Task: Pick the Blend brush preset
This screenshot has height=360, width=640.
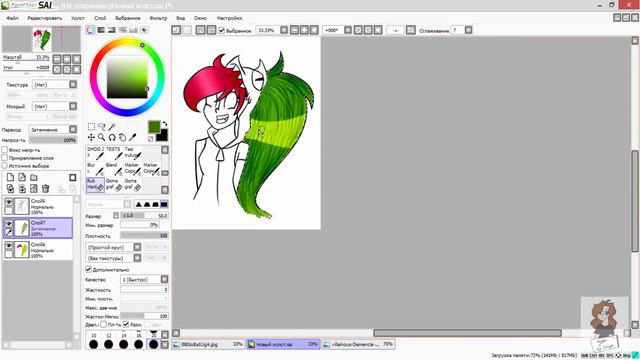Action: point(114,169)
